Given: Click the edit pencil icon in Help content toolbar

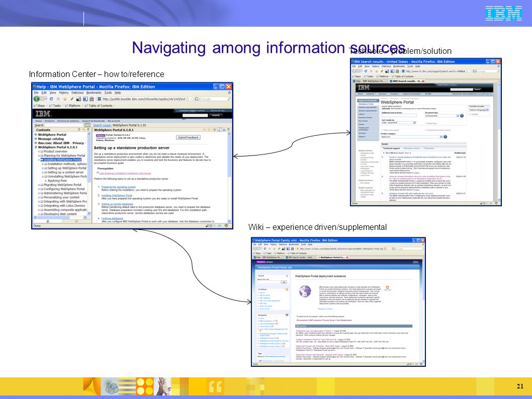Looking at the screenshot, I should pos(219,130).
